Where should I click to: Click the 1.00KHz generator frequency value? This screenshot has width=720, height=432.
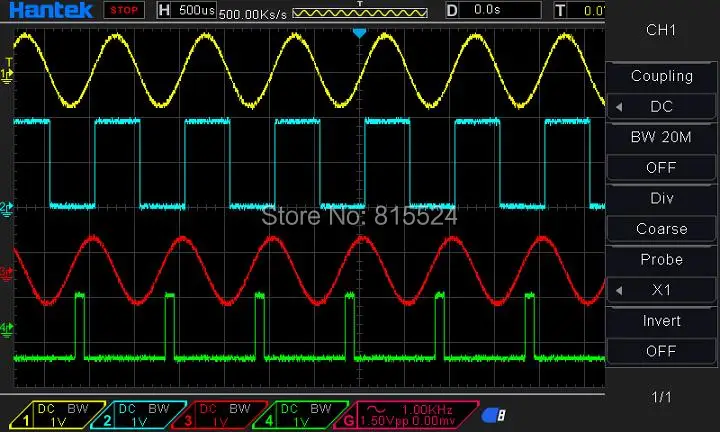coord(427,409)
